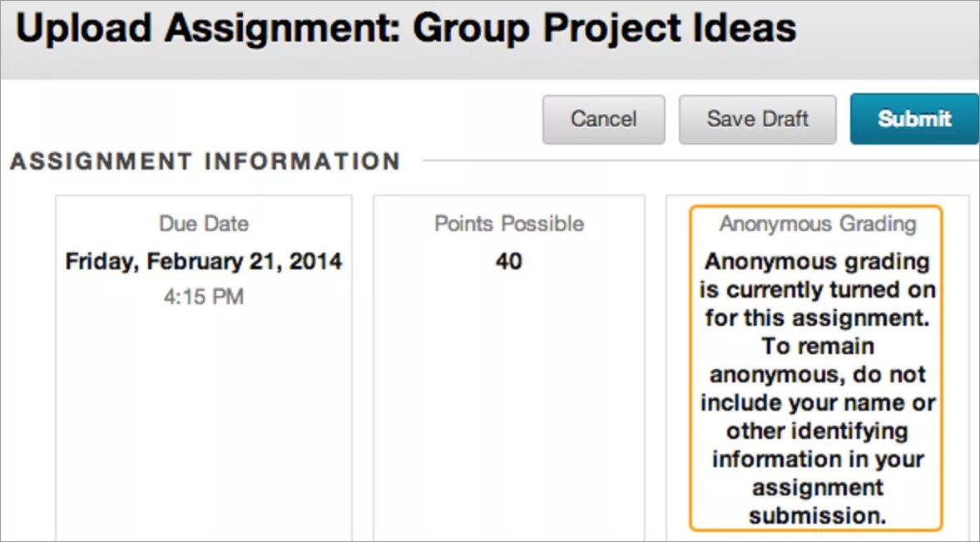The height and width of the screenshot is (542, 980).
Task: Click the Cancel button
Action: (603, 119)
